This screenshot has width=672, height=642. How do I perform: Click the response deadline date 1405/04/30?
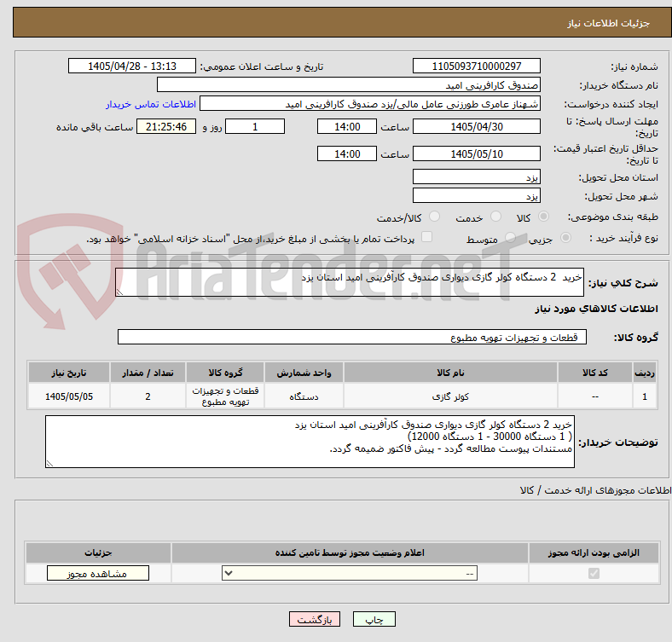(476, 126)
